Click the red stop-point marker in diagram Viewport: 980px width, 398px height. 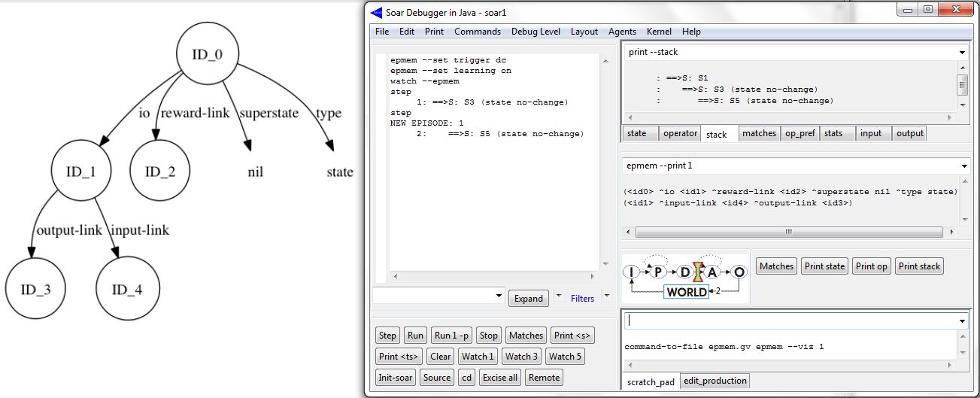pyautogui.click(x=698, y=271)
